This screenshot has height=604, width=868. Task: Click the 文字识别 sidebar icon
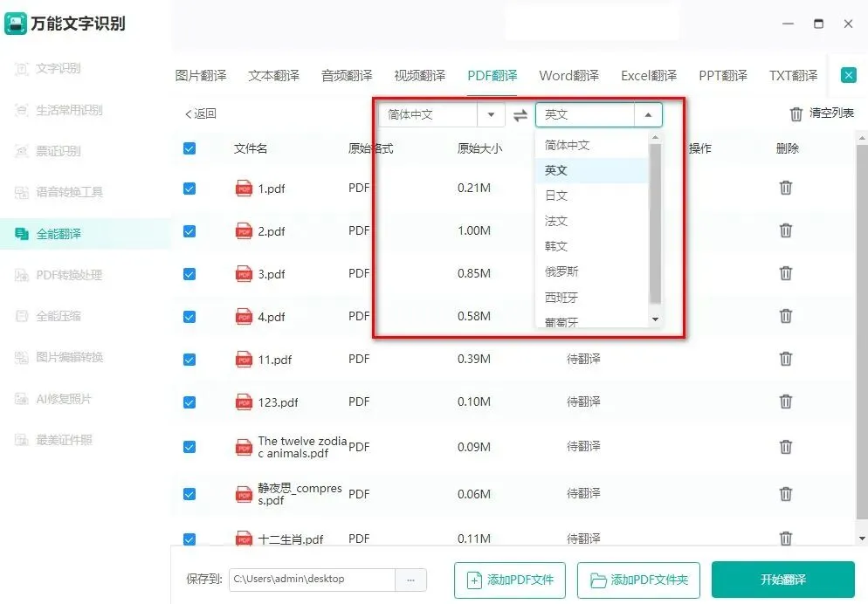pyautogui.click(x=21, y=69)
